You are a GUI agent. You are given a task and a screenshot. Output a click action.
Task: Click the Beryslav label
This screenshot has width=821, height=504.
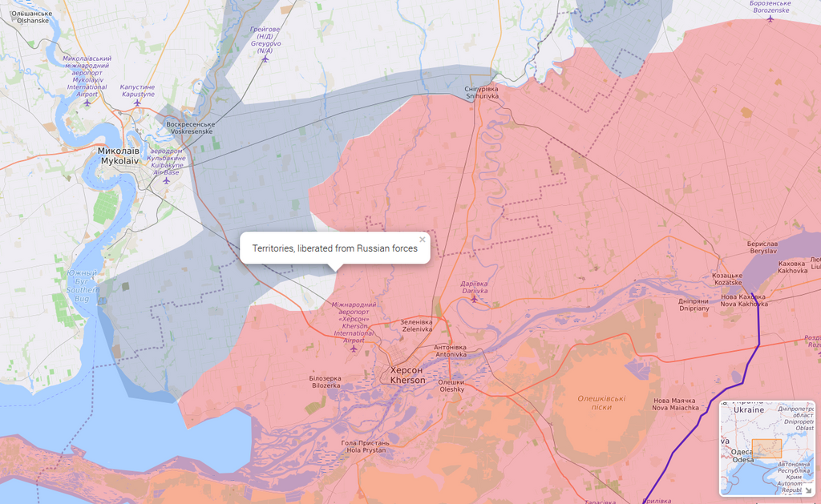pos(762,247)
